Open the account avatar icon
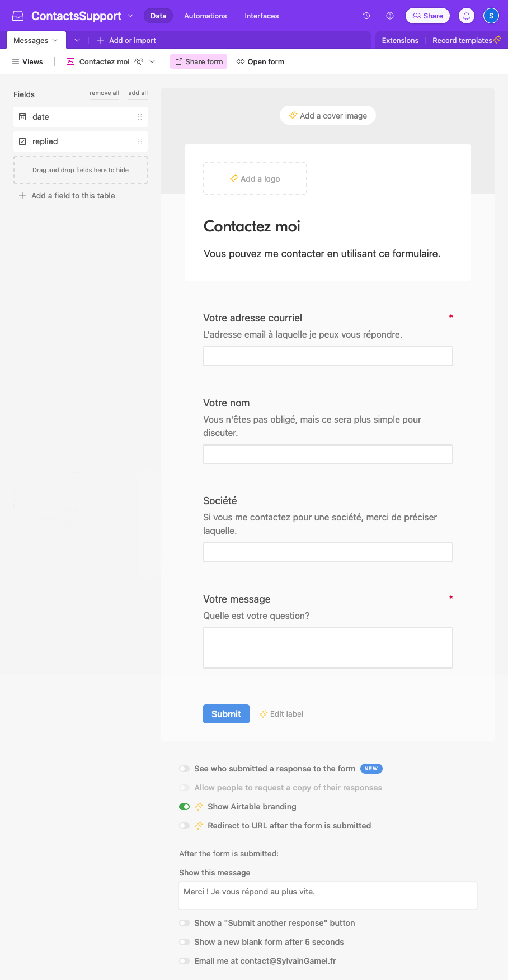 coord(491,16)
